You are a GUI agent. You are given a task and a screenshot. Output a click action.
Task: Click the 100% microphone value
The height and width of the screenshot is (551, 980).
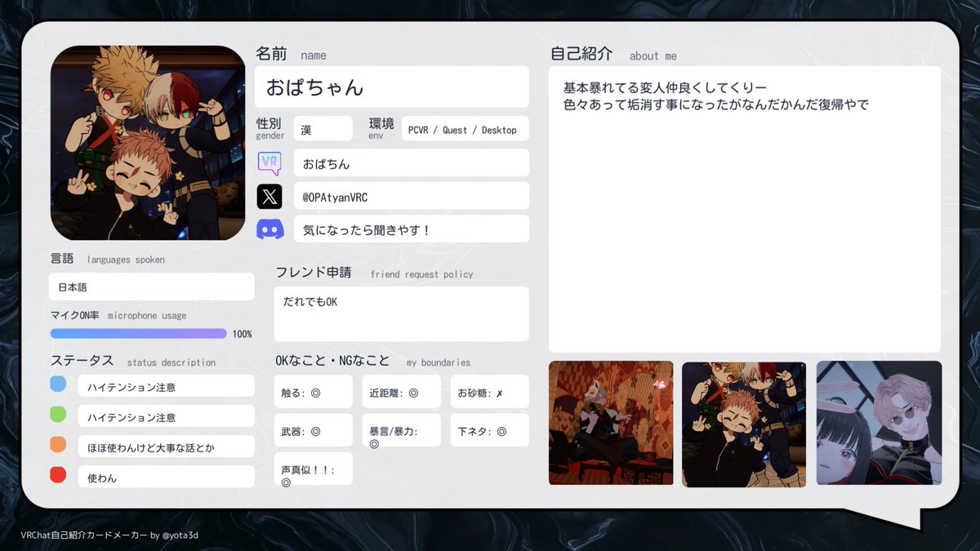pos(242,334)
